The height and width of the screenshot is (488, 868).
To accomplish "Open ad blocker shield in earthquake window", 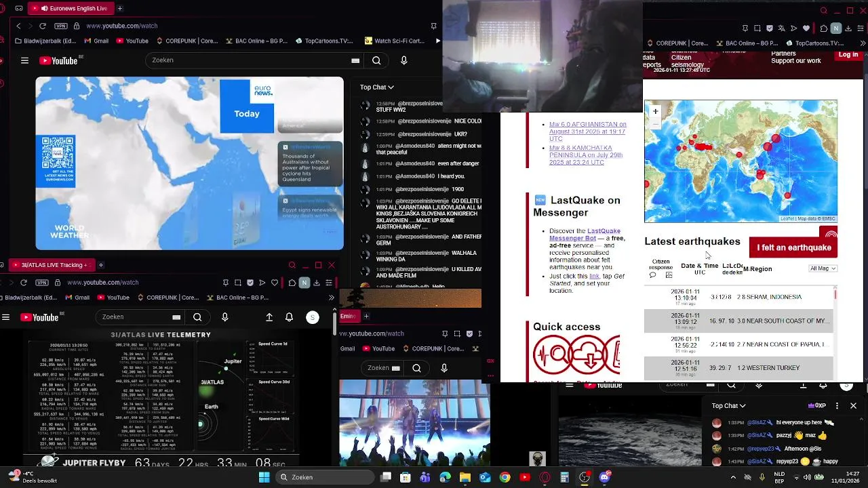I will click(770, 28).
